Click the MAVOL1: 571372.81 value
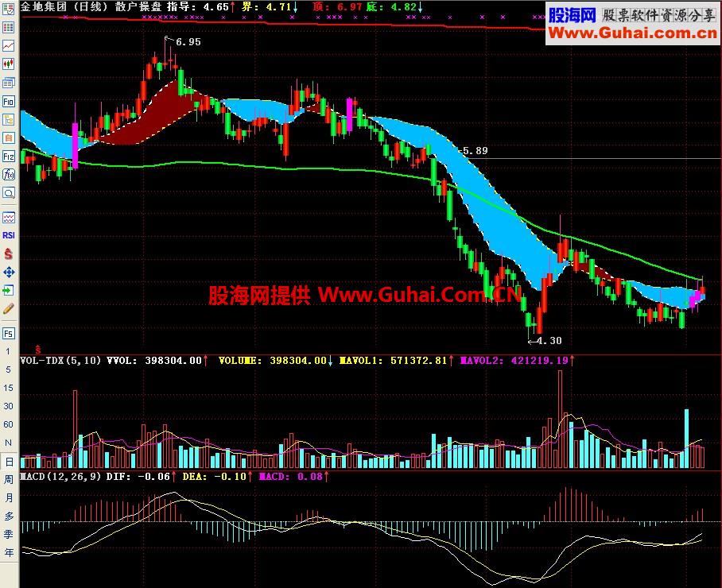 click(396, 360)
